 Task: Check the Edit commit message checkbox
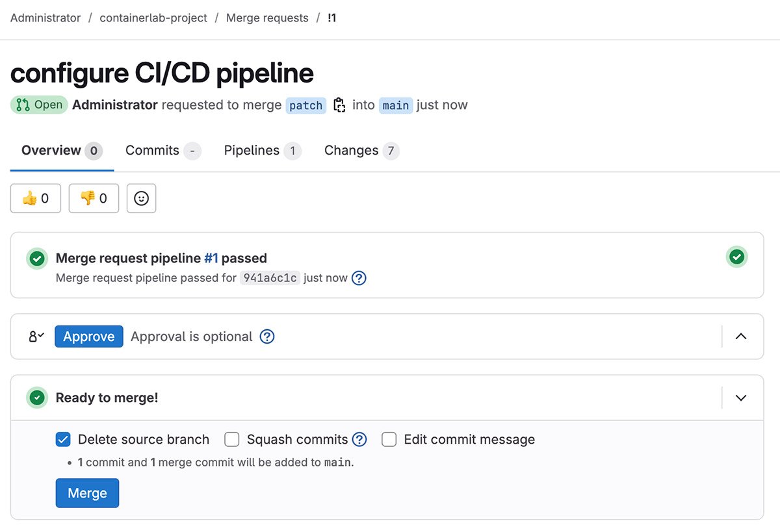click(389, 440)
